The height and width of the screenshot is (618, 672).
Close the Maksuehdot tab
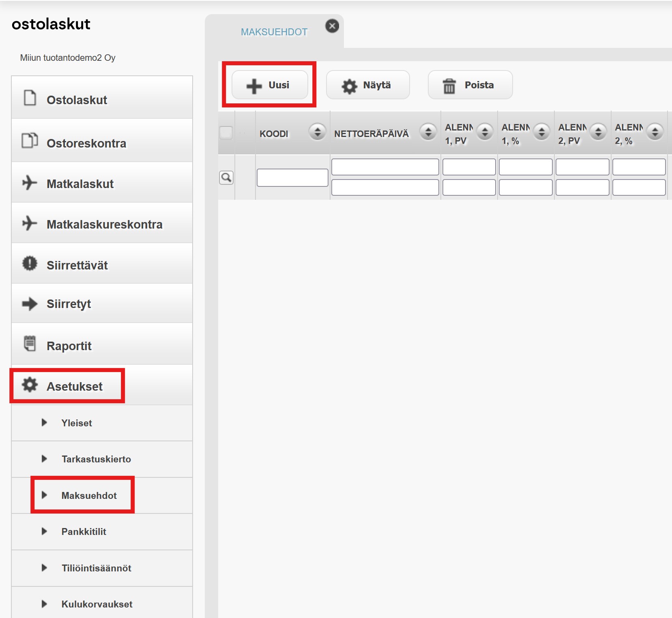(x=332, y=26)
